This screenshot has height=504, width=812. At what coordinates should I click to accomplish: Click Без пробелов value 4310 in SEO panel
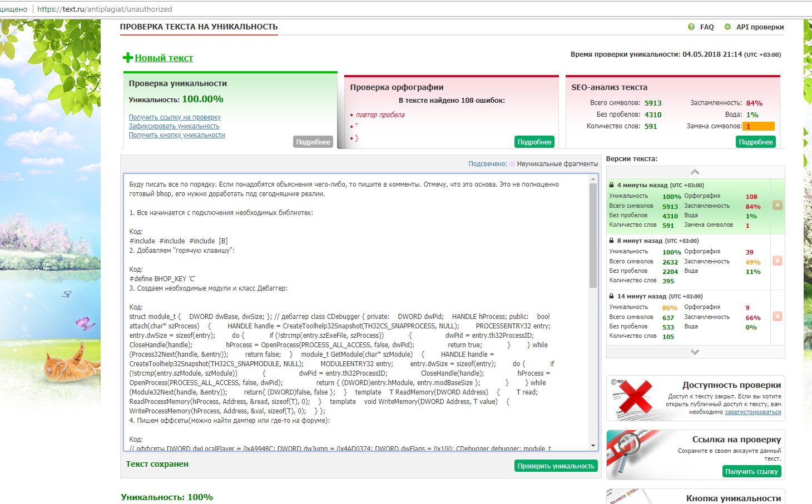pyautogui.click(x=653, y=115)
